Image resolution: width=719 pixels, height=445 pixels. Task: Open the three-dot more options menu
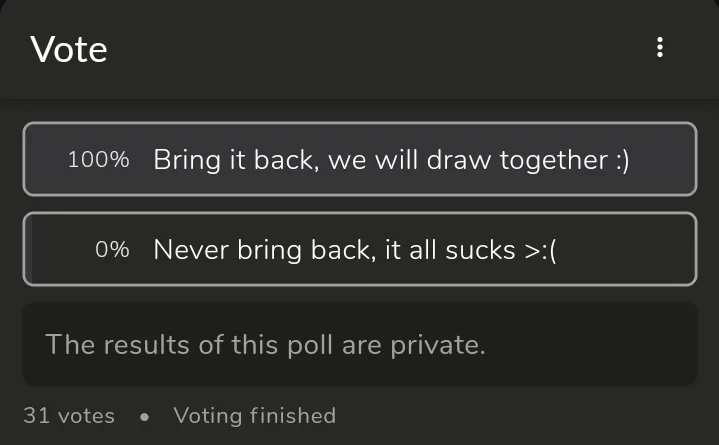click(x=659, y=48)
